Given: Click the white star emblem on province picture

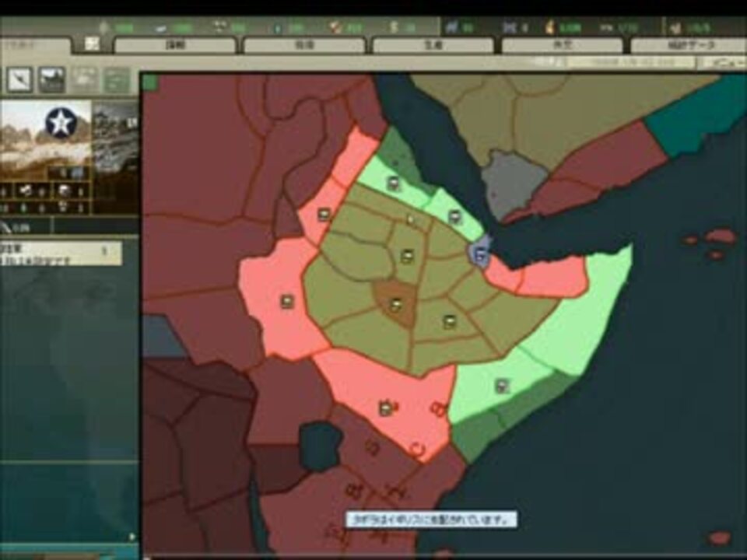Looking at the screenshot, I should 61,122.
